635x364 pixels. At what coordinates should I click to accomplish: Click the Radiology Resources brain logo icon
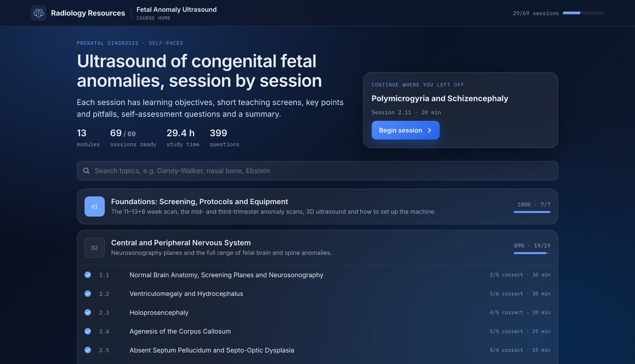coord(38,13)
